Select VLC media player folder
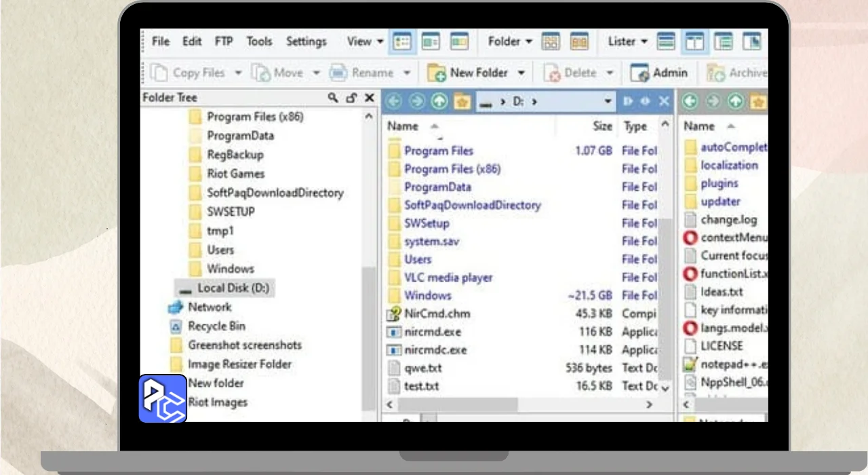This screenshot has height=475, width=868. click(440, 278)
